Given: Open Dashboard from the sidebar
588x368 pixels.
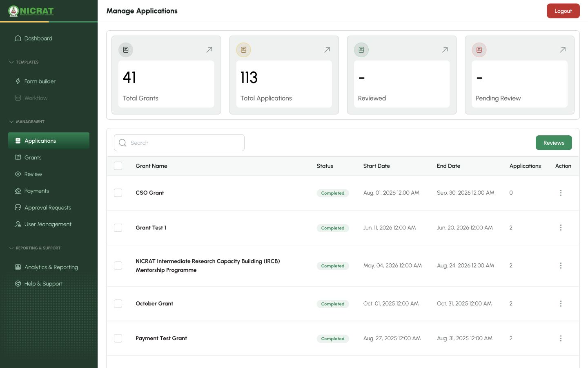Looking at the screenshot, I should click(x=49, y=38).
